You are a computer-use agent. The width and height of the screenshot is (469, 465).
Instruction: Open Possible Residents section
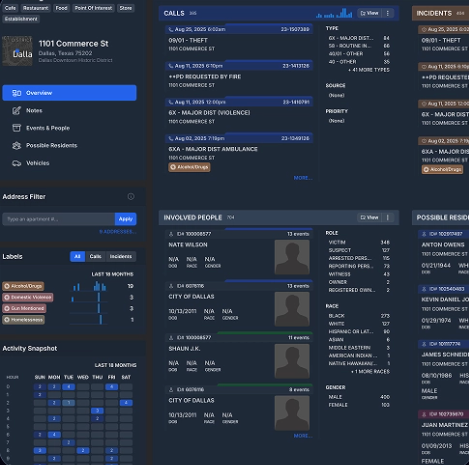(x=69, y=145)
